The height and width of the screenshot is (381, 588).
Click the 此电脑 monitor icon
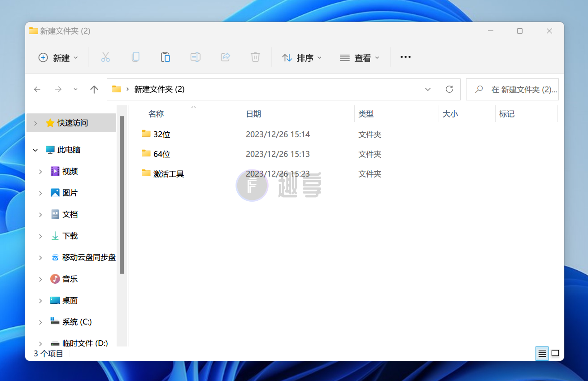(50, 150)
